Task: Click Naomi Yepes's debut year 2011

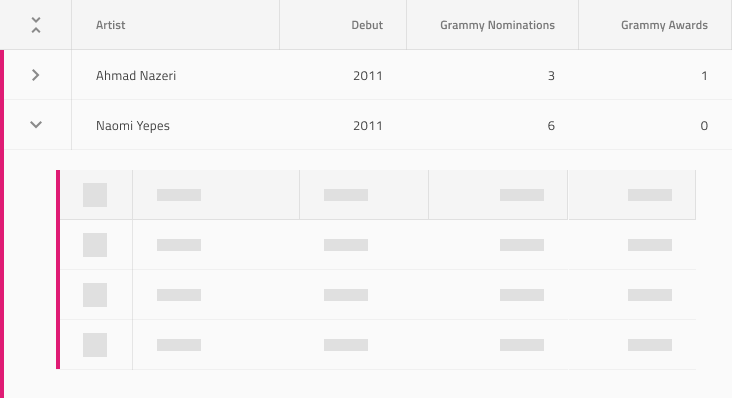Action: point(367,126)
